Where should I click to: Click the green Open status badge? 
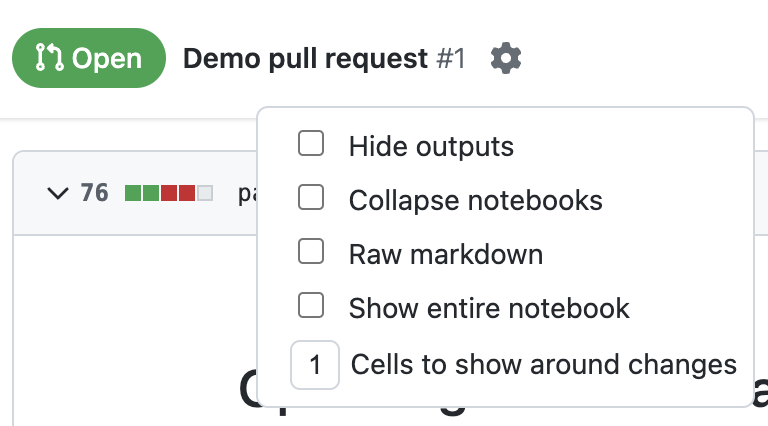[88, 58]
